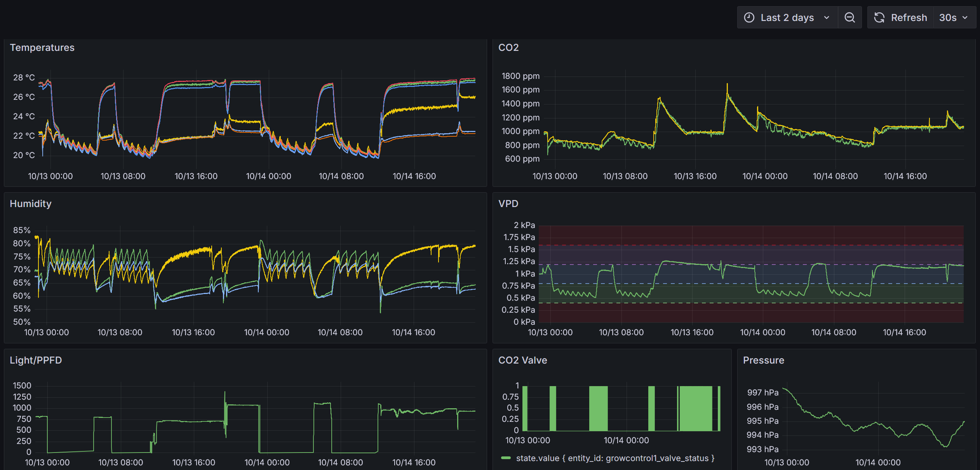Click the CO2 Valve panel title

pyautogui.click(x=522, y=360)
